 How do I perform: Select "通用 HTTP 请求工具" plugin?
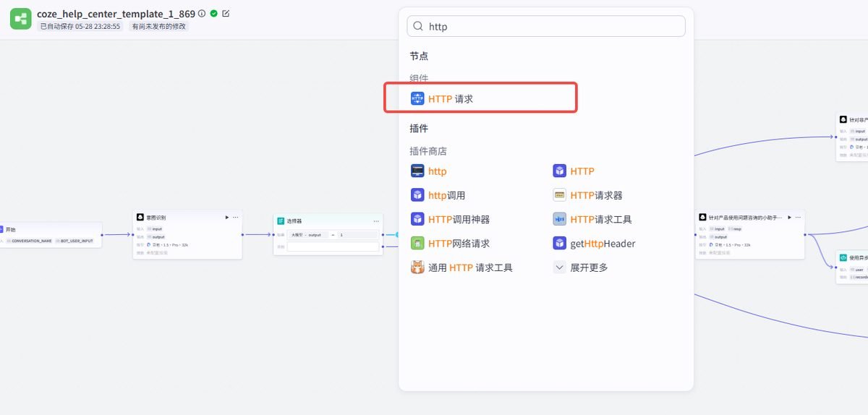click(470, 268)
